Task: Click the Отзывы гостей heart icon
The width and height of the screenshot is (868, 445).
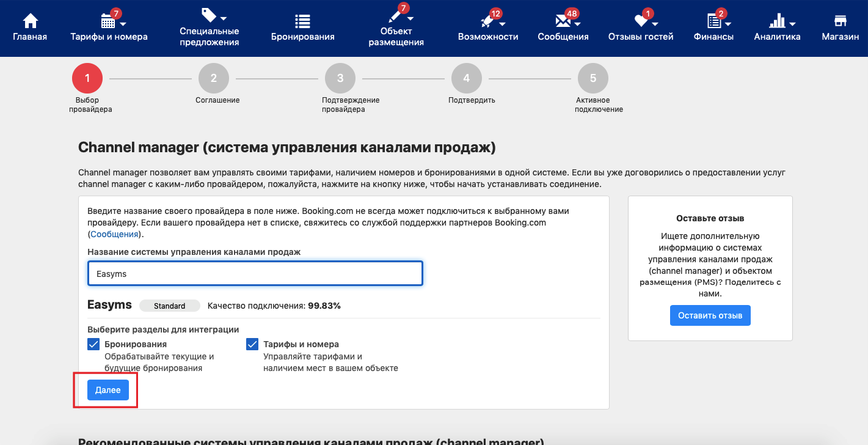Action: click(x=640, y=21)
